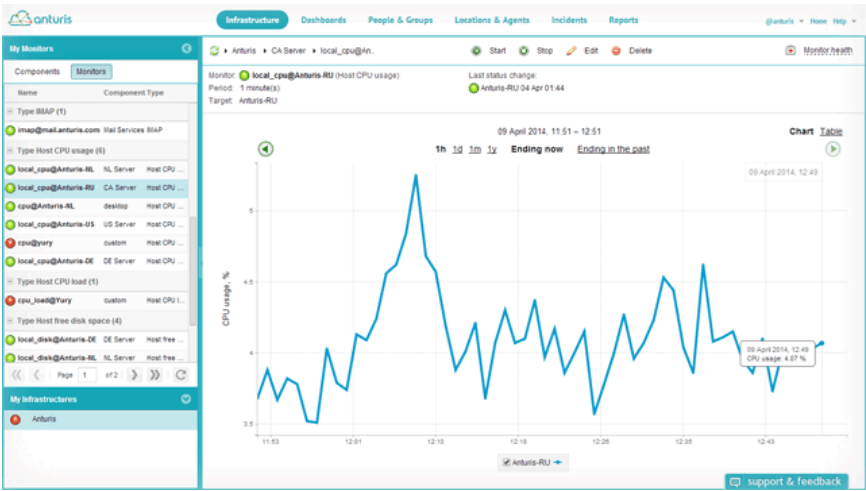
Task: Open the Locations & Agents tab
Action: pyautogui.click(x=492, y=20)
